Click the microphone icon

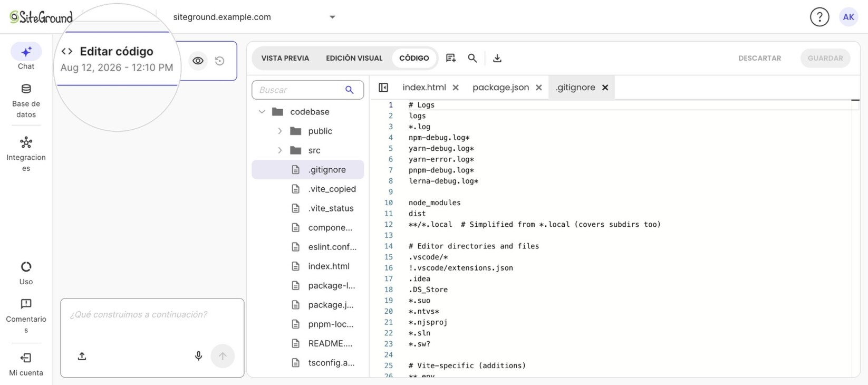click(x=198, y=357)
